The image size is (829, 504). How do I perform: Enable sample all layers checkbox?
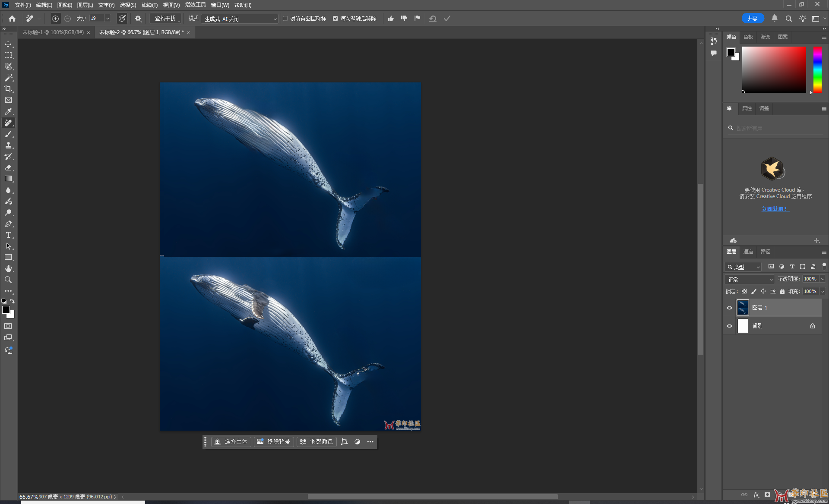[x=285, y=19]
